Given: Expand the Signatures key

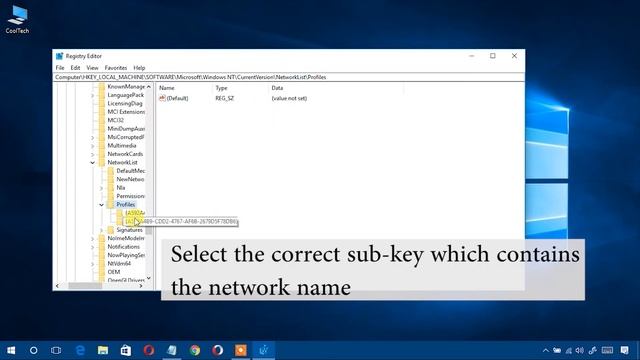Looking at the screenshot, I should [x=101, y=230].
